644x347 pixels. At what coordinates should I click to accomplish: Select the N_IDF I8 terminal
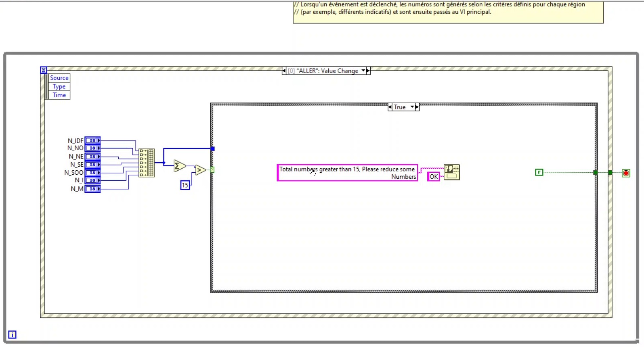pos(92,140)
